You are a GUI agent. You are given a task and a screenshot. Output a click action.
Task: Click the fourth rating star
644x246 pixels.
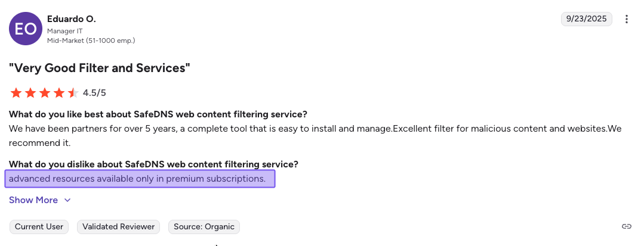(59, 93)
